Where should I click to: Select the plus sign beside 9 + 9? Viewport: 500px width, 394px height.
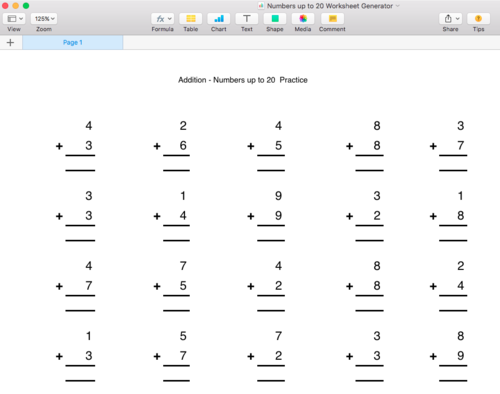[x=251, y=216]
